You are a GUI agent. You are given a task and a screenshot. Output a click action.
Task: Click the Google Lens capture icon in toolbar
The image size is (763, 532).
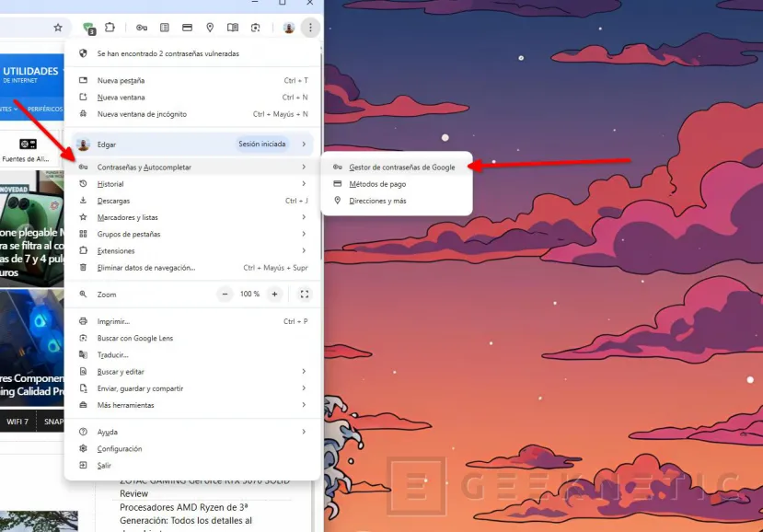(x=257, y=27)
